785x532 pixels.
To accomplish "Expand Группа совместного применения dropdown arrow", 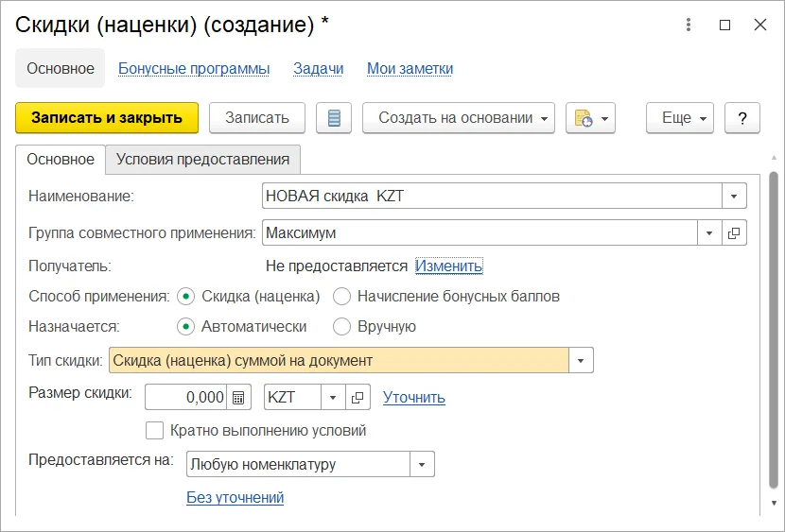I will click(709, 233).
